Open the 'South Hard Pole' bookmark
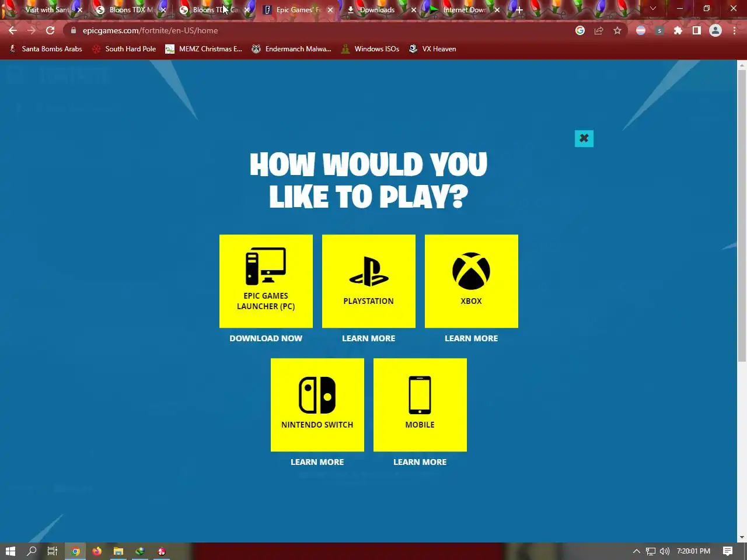Viewport: 747px width, 560px height. tap(124, 49)
